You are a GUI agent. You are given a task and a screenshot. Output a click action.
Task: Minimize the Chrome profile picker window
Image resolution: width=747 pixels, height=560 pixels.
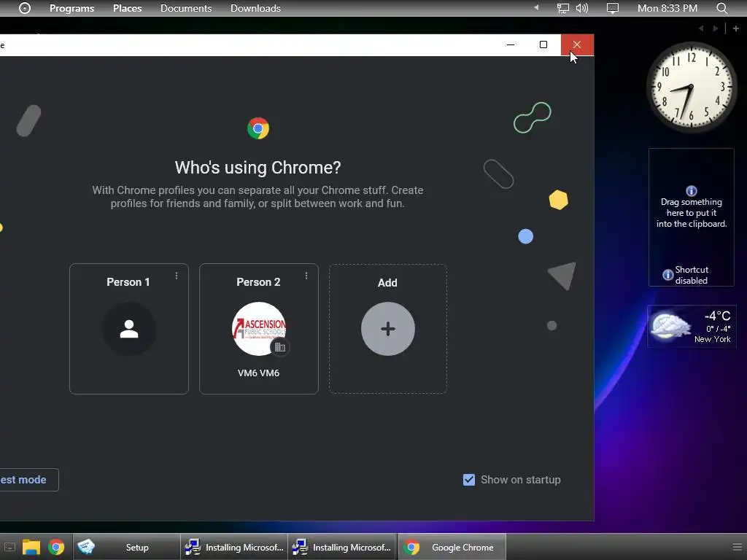[511, 44]
